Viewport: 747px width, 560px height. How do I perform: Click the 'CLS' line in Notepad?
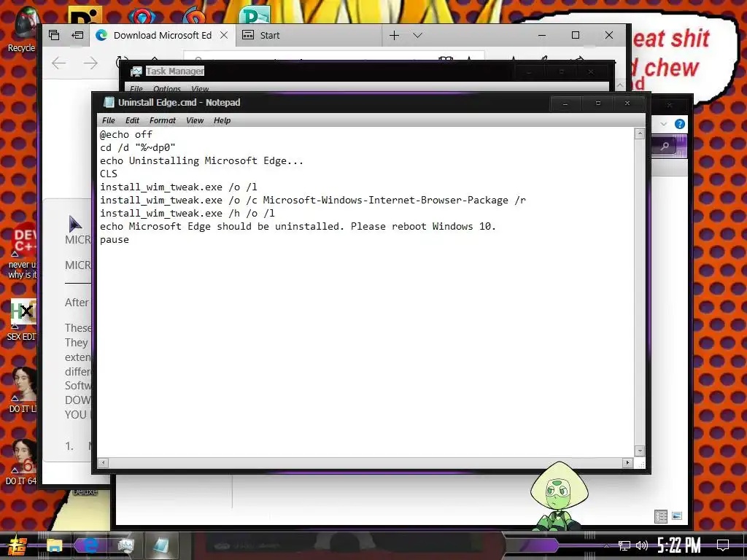pos(109,174)
